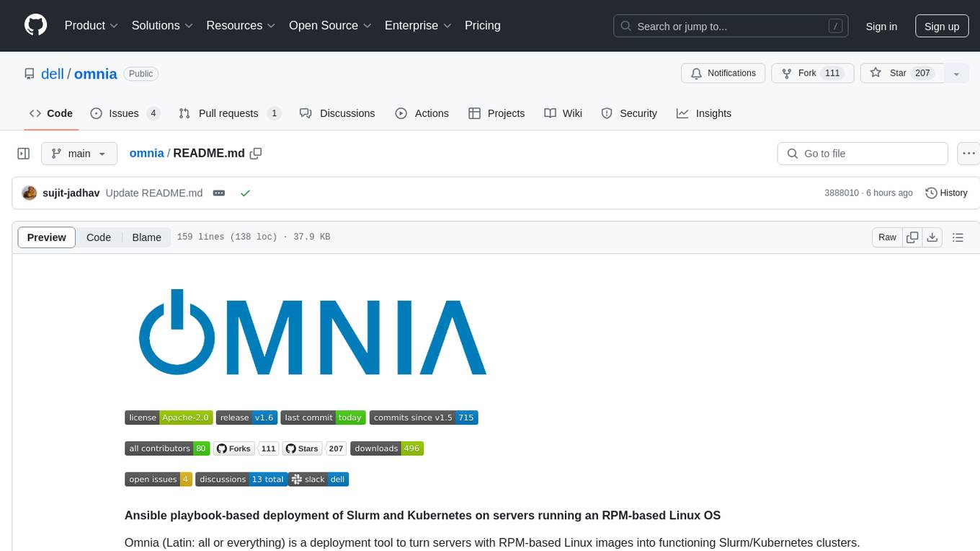980x551 pixels.
Task: Star the omnia repository
Action: (902, 73)
